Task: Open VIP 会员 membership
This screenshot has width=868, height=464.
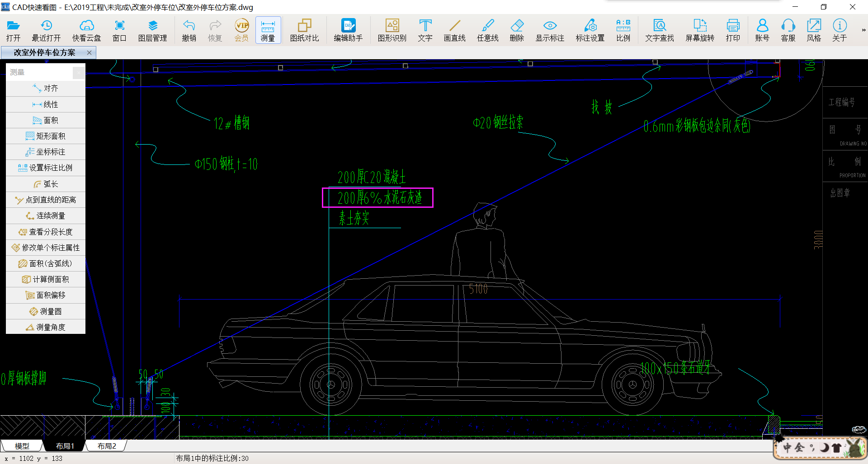Action: point(242,31)
